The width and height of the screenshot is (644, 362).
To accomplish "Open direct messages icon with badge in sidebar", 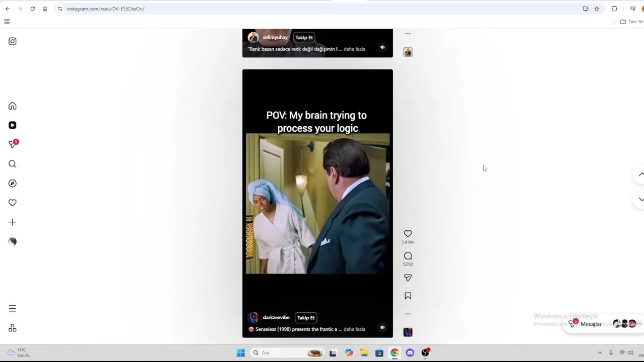I will pos(13,144).
